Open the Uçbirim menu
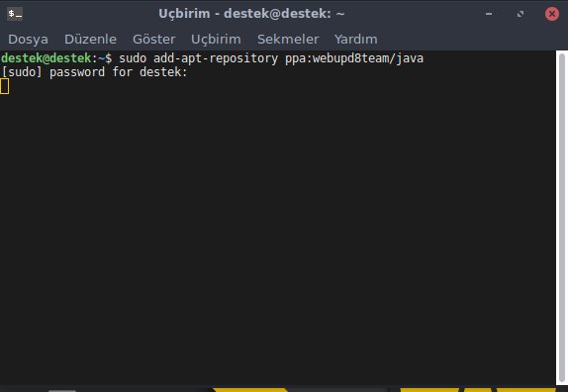Viewport: 568px width, 392px height. coord(216,40)
